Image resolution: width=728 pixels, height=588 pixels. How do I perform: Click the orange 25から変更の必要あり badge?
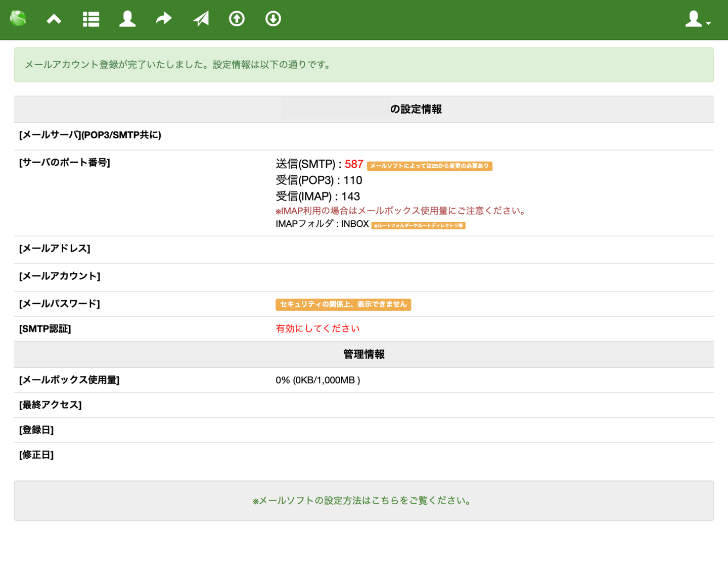tap(429, 166)
